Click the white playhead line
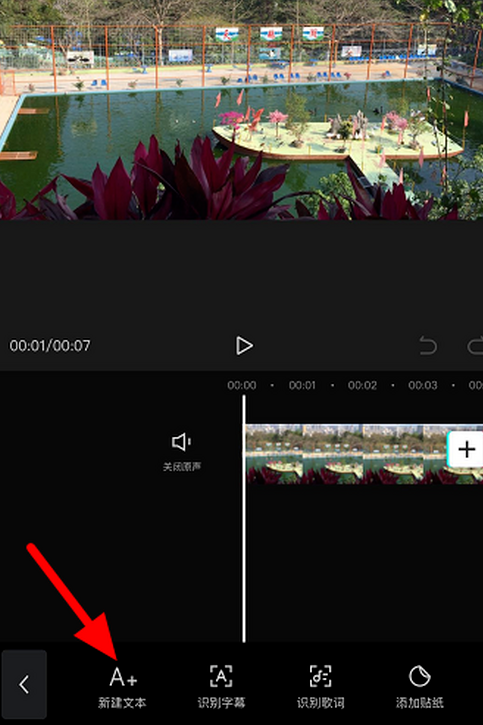The height and width of the screenshot is (725, 483). [x=244, y=518]
